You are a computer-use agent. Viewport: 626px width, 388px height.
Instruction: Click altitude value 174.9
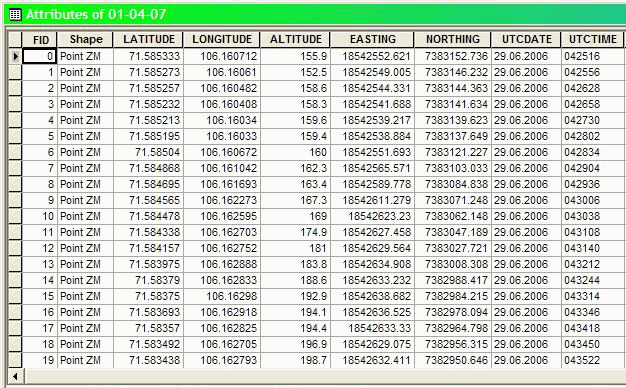point(313,232)
